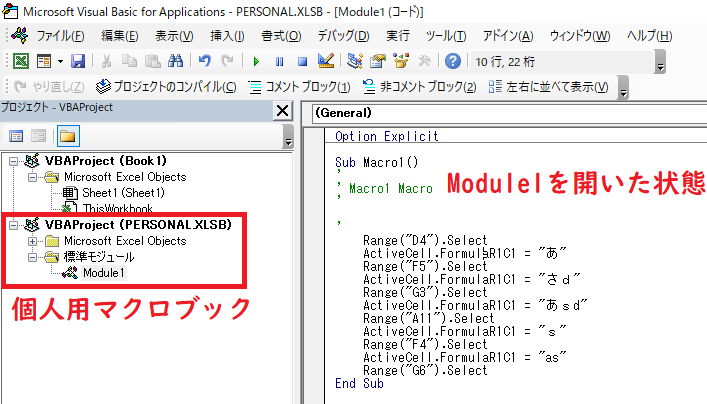Click 左右に並べて表示(V) button

coord(548,87)
